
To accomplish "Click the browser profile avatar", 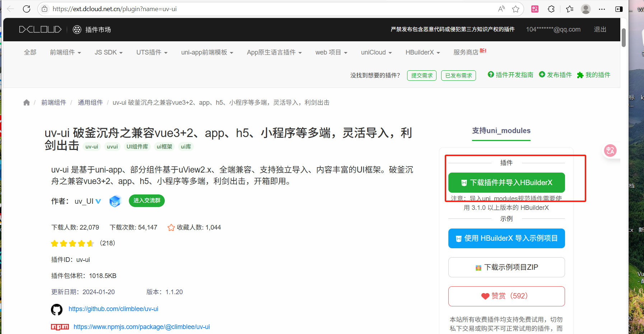I will pos(586,9).
